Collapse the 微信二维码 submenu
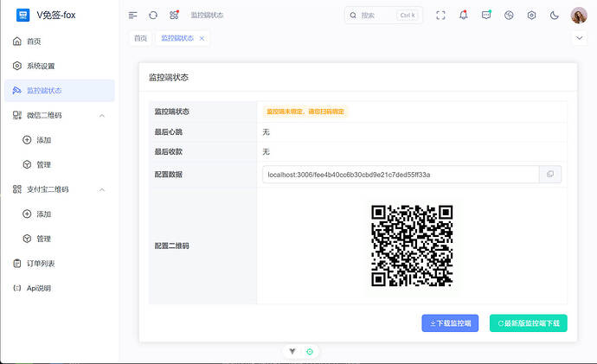This screenshot has height=364, width=597. tap(101, 115)
